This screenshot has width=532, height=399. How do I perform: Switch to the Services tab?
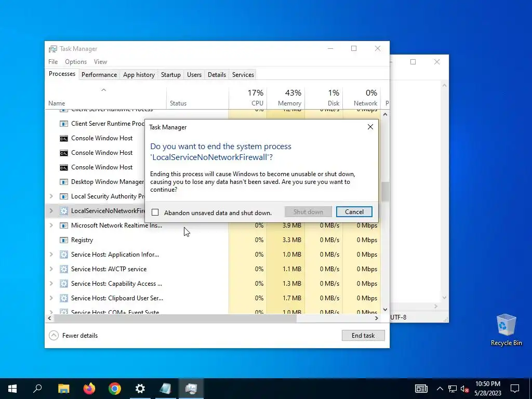(243, 75)
